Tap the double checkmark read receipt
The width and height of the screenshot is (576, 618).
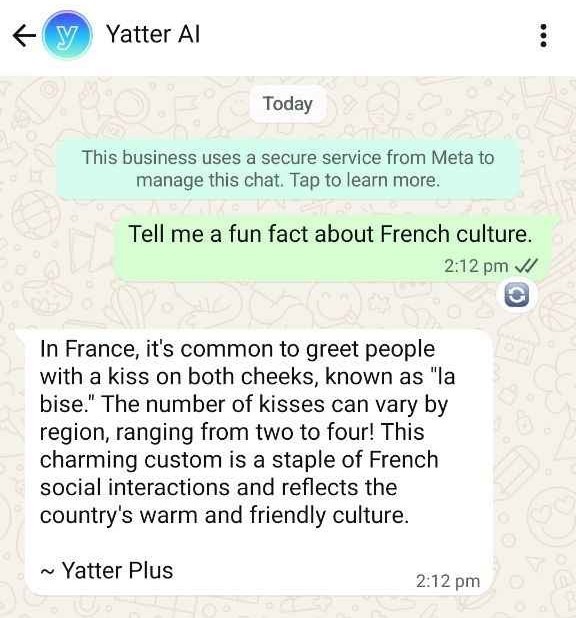[526, 266]
